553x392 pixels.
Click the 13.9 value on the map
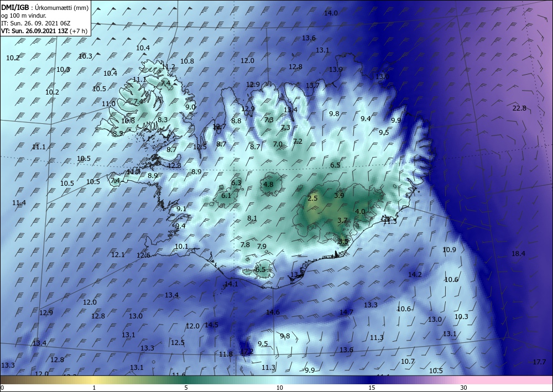(336, 70)
